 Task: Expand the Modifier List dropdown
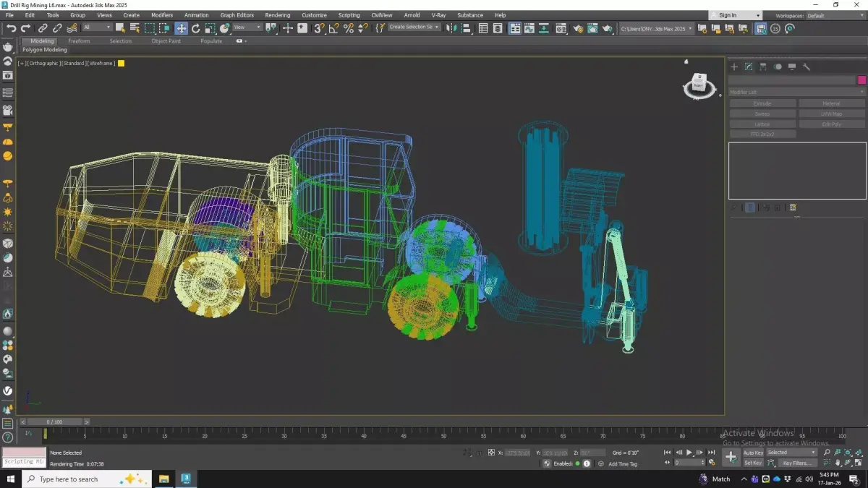click(x=796, y=92)
